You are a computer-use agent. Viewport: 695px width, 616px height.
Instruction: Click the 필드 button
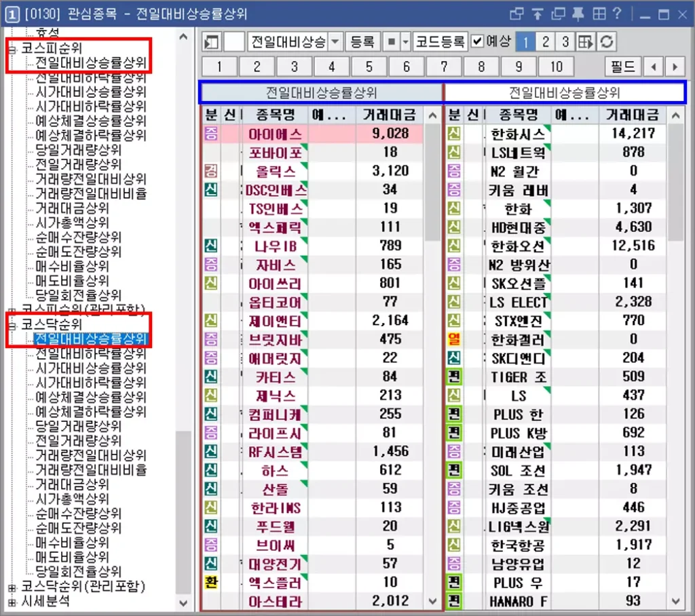(623, 67)
